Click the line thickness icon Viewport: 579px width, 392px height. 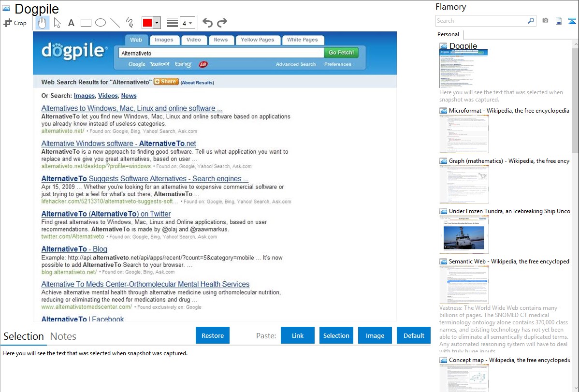[173, 23]
